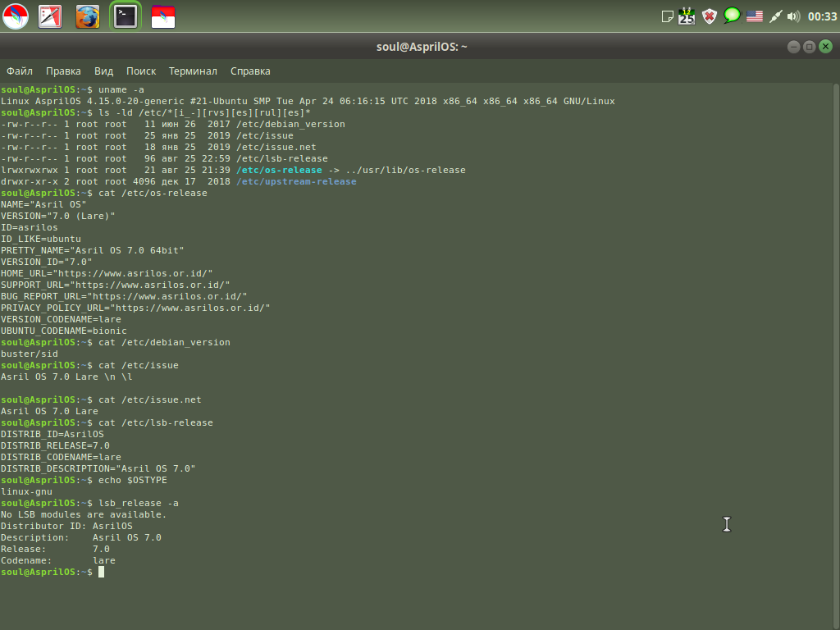Image resolution: width=840 pixels, height=630 pixels.
Task: Open the notes tray icon
Action: coord(667,16)
